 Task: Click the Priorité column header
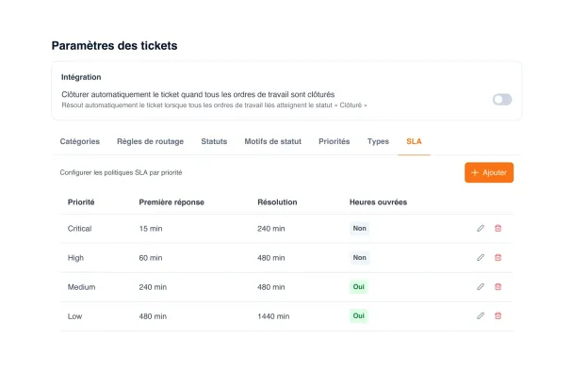[x=81, y=202]
